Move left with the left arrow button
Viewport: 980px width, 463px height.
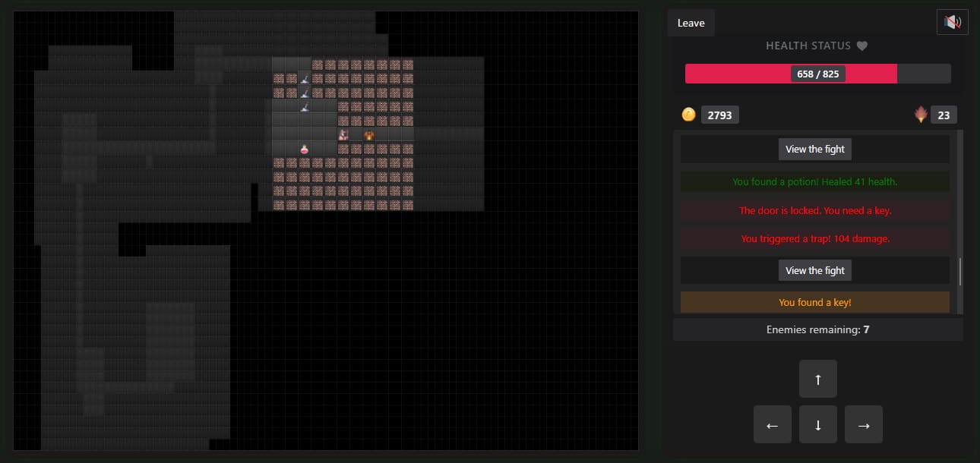[773, 424]
